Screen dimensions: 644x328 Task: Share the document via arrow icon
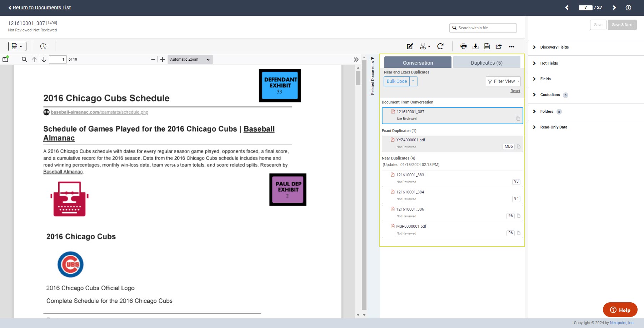click(x=499, y=46)
